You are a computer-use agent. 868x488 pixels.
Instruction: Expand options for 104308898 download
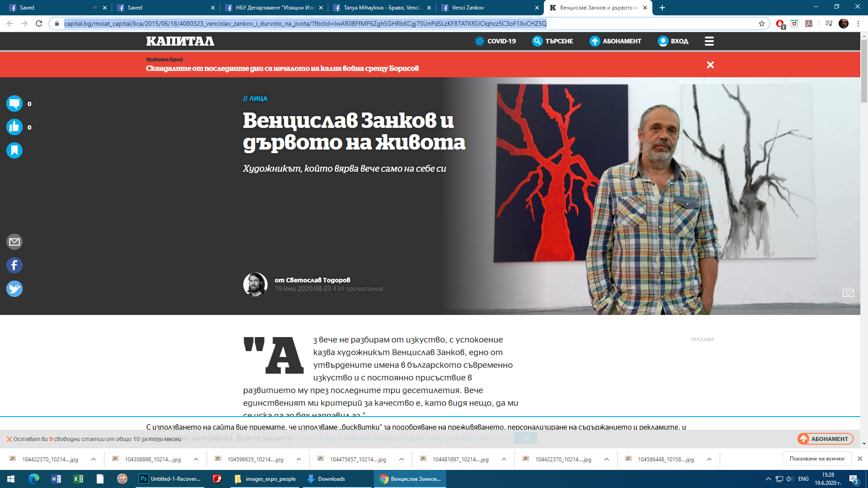tap(196, 459)
